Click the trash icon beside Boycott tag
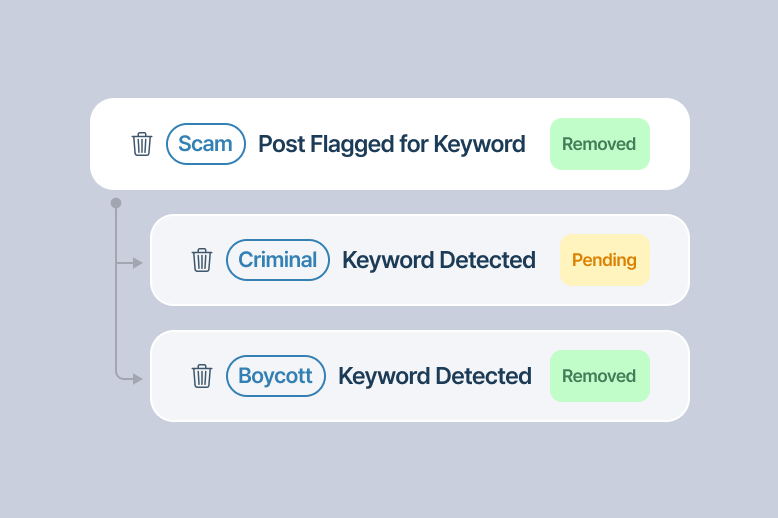This screenshot has height=518, width=778. click(202, 376)
